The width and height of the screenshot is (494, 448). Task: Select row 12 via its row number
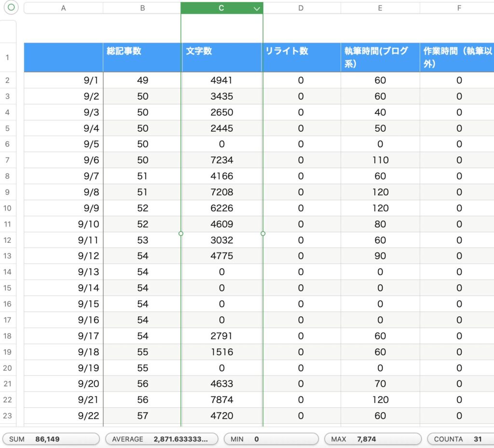click(7, 240)
